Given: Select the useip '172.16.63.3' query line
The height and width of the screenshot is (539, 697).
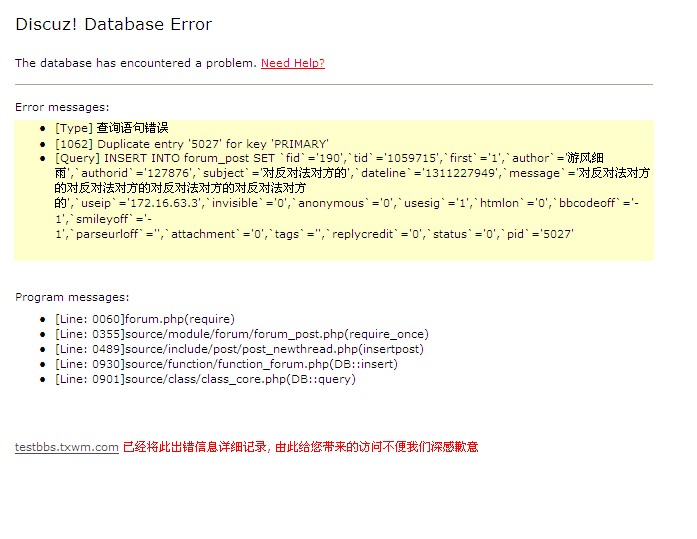Looking at the screenshot, I should pos(347,203).
